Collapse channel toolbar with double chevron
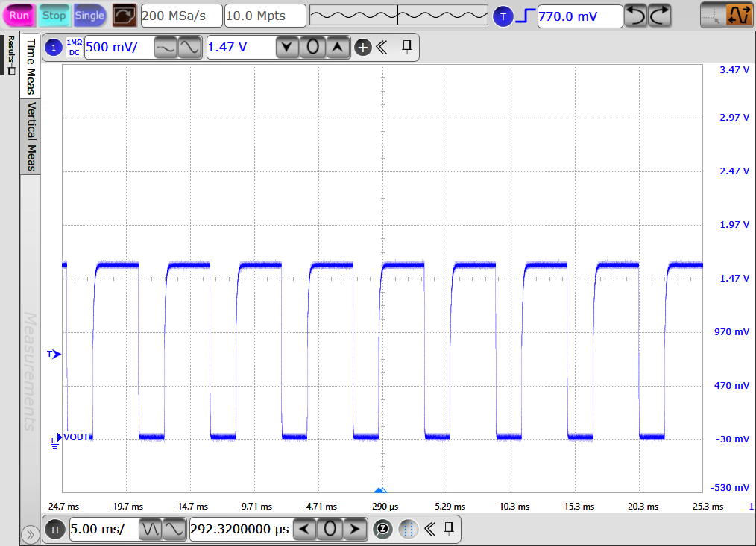Viewport: 756px width, 546px height. click(382, 48)
